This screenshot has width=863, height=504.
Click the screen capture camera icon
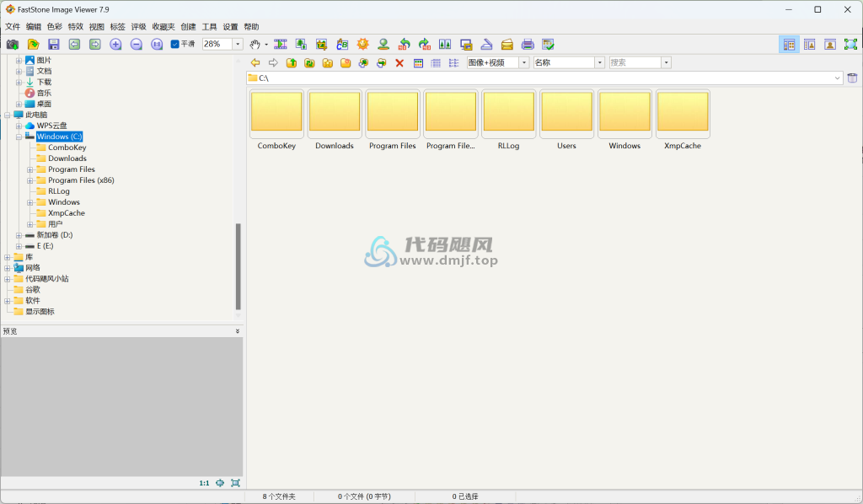coord(12,44)
